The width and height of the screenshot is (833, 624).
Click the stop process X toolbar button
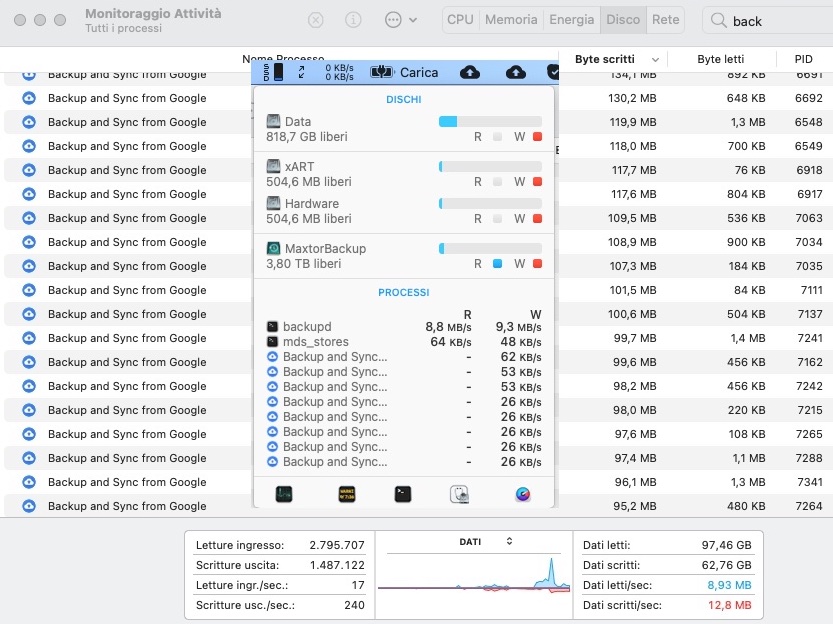click(316, 20)
